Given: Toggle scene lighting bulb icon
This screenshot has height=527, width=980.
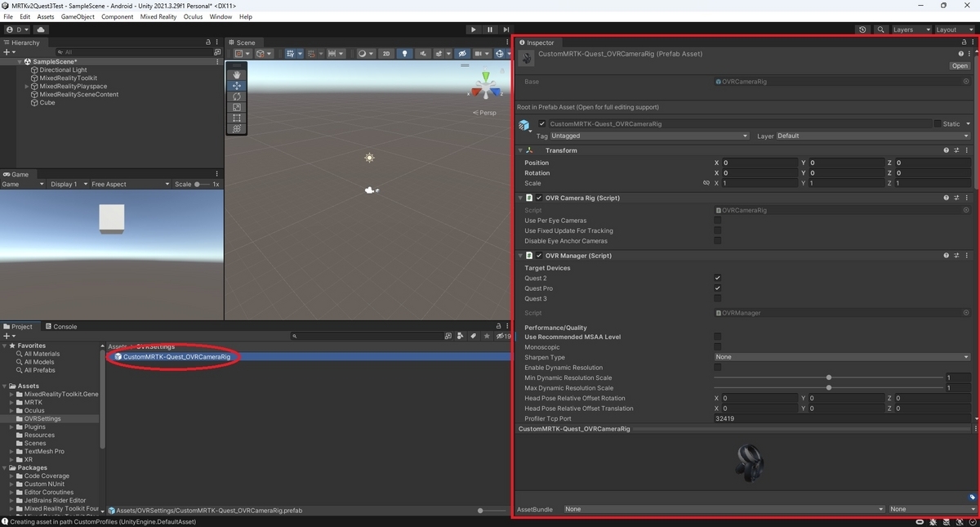Looking at the screenshot, I should pos(404,54).
